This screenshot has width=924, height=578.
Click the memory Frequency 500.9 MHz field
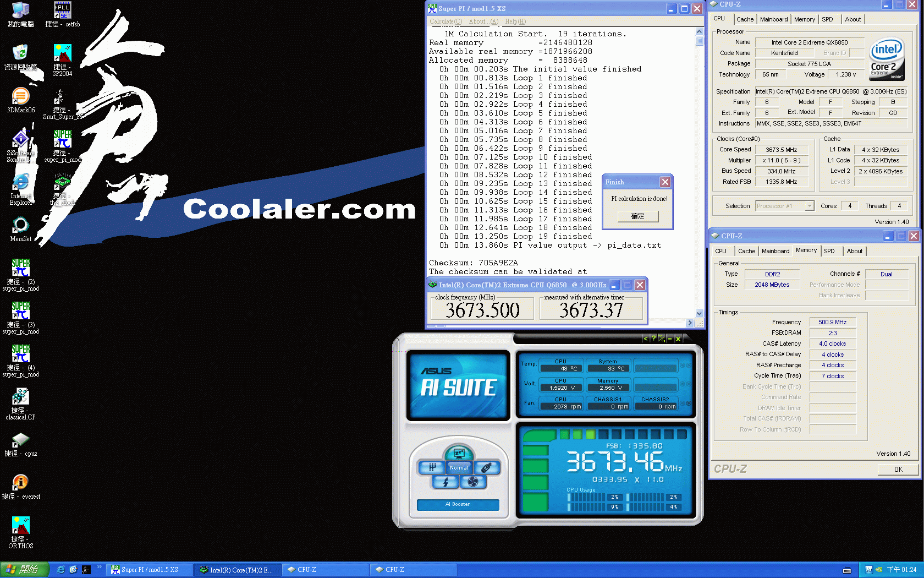click(x=833, y=323)
